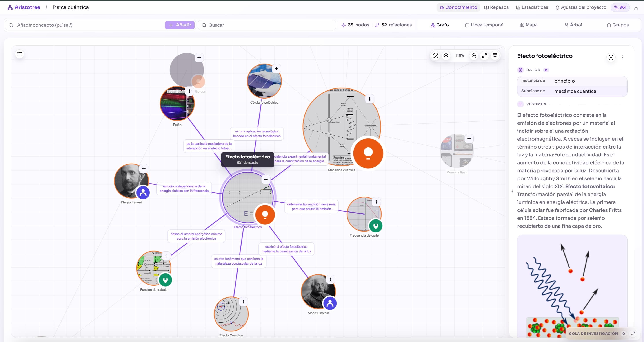Click the 32 relaciones counter
Viewport: 644px width, 342px height.
click(393, 25)
